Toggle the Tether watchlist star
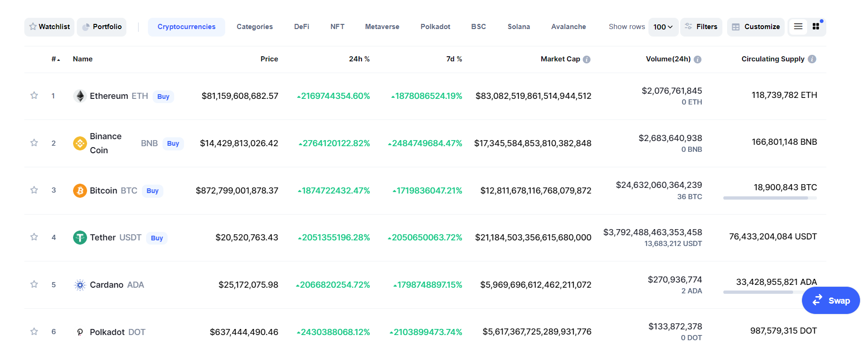The height and width of the screenshot is (343, 868). (x=34, y=237)
